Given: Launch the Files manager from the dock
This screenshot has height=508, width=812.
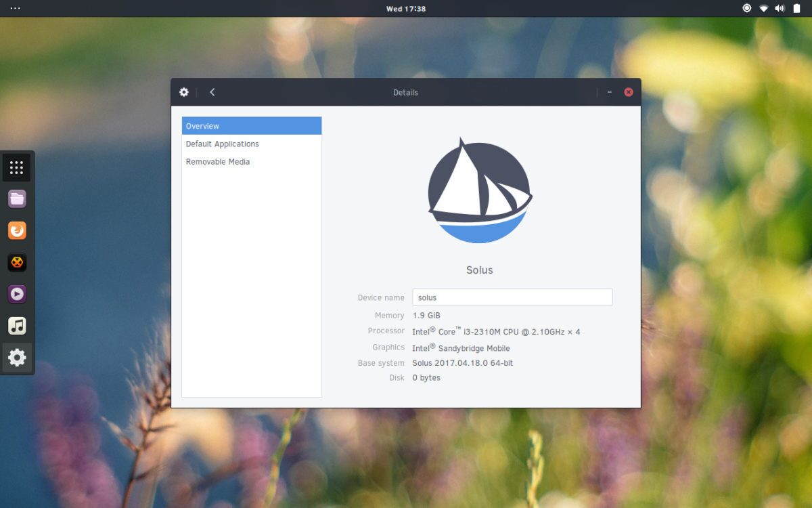Looking at the screenshot, I should pyautogui.click(x=17, y=198).
